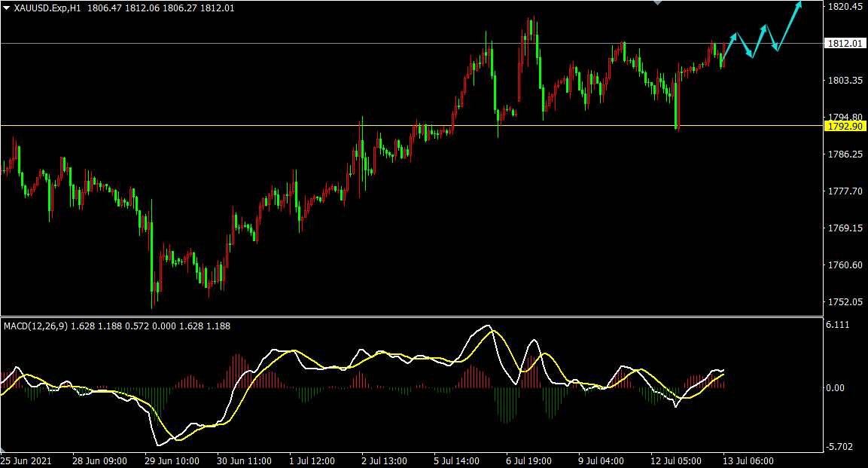
Task: Click the 1760.60 price axis value
Action: pos(845,265)
